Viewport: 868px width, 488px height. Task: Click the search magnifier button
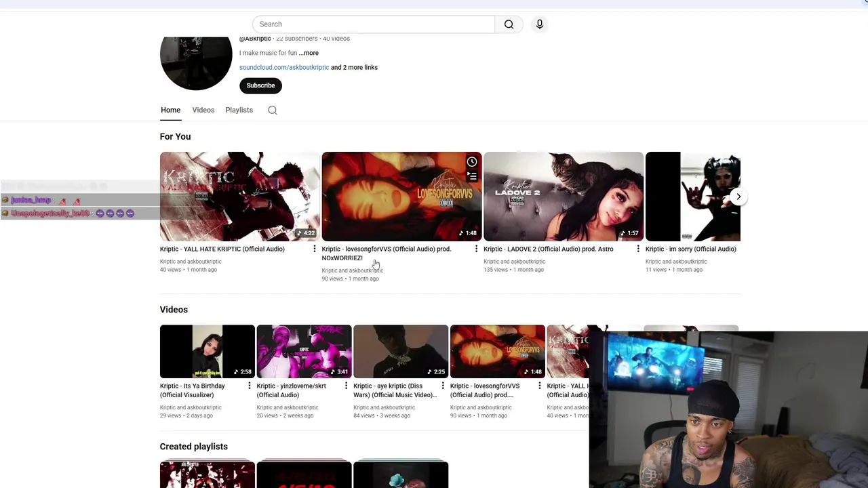pyautogui.click(x=509, y=24)
